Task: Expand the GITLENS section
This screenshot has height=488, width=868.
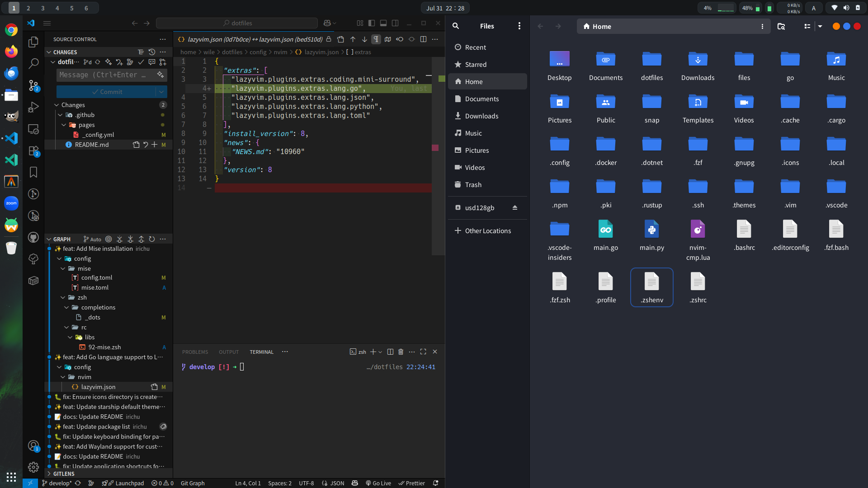Action: tap(63, 474)
